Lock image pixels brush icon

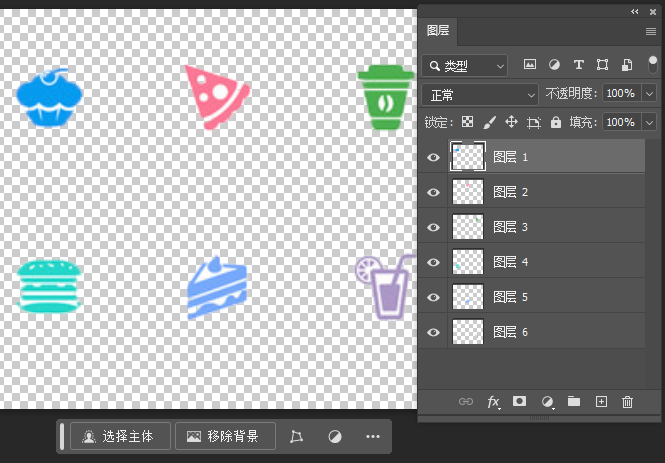[489, 123]
